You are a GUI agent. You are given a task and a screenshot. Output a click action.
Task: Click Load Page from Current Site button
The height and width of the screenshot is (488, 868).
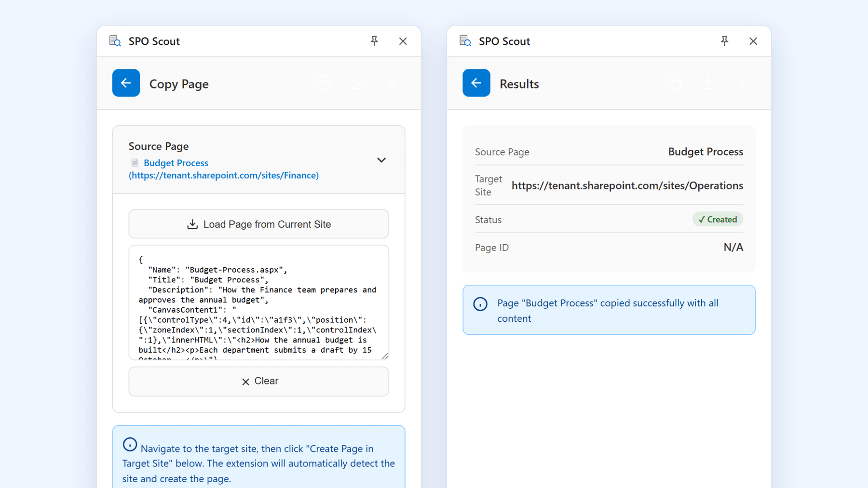pyautogui.click(x=258, y=224)
